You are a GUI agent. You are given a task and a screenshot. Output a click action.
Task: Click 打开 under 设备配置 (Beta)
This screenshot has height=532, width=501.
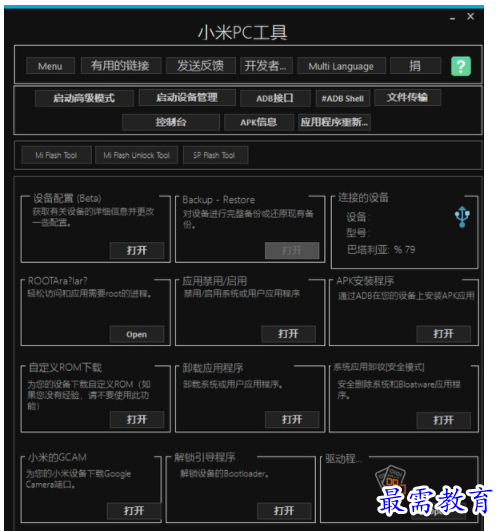pyautogui.click(x=137, y=250)
